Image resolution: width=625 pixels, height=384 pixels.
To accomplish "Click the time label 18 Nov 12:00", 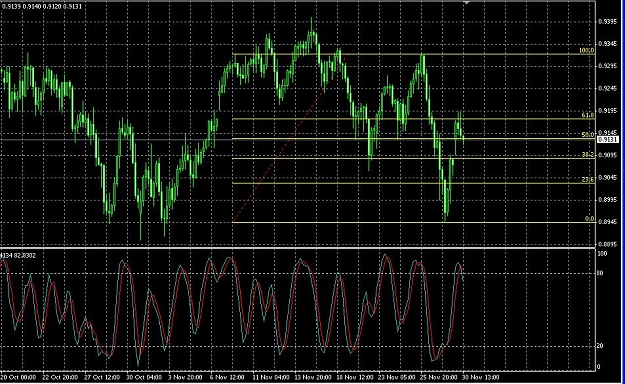I will [x=355, y=377].
